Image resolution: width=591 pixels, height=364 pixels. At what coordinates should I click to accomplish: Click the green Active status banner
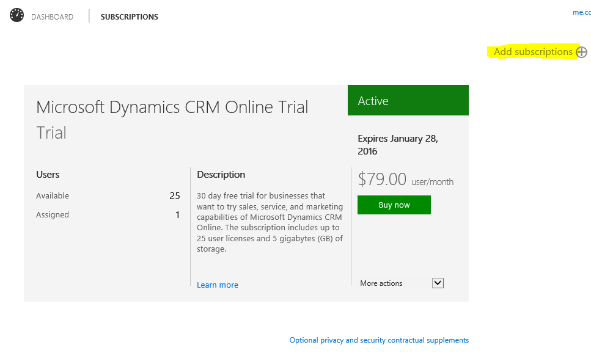(408, 101)
